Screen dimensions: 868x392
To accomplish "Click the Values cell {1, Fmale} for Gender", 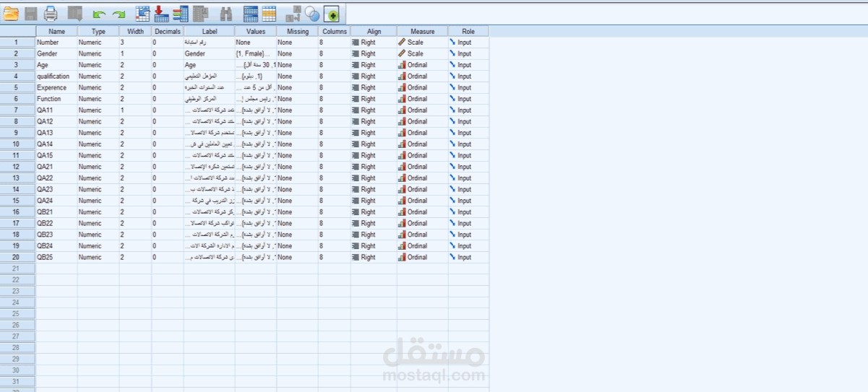I will (256, 53).
